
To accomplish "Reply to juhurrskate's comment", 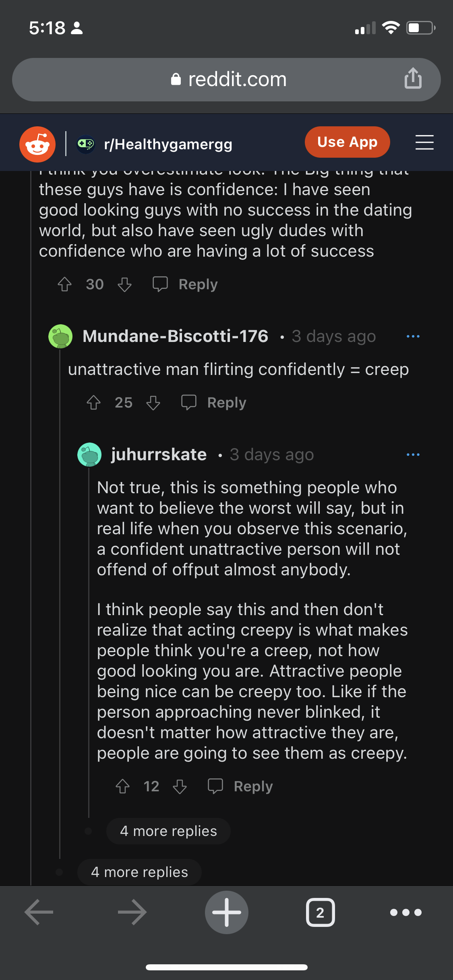I will pyautogui.click(x=240, y=786).
